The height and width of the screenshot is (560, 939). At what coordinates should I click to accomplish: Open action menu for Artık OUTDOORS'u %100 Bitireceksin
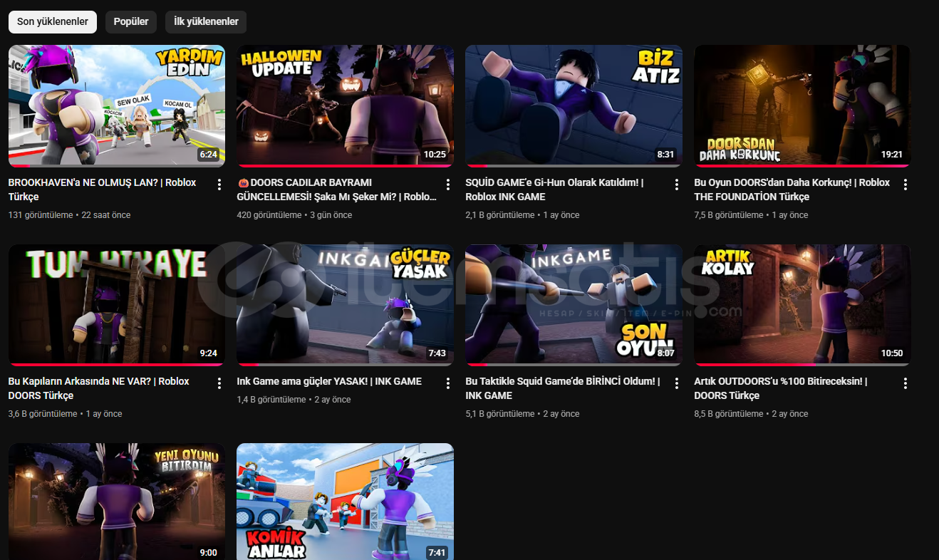click(906, 383)
